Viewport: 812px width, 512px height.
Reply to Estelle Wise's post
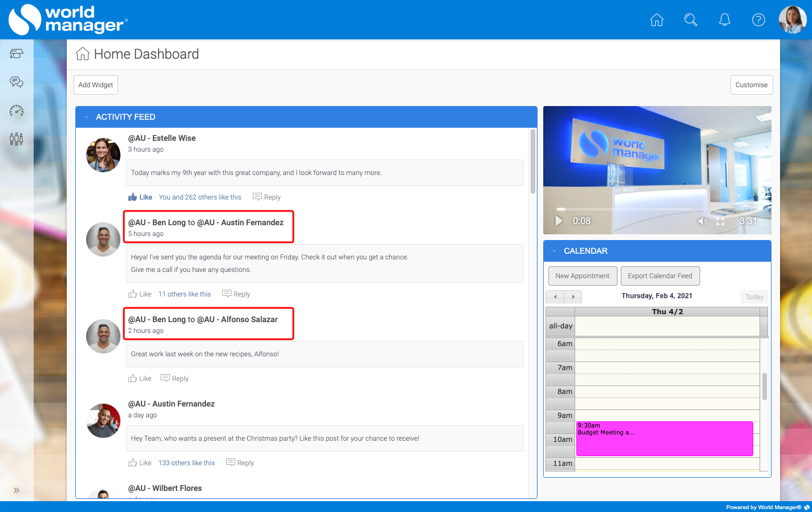(x=266, y=197)
